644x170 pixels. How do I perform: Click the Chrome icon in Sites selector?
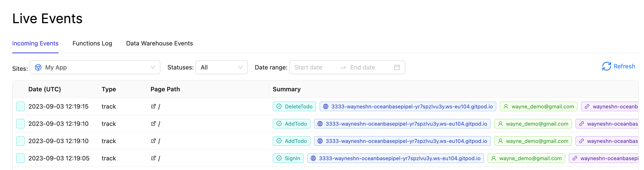click(38, 67)
